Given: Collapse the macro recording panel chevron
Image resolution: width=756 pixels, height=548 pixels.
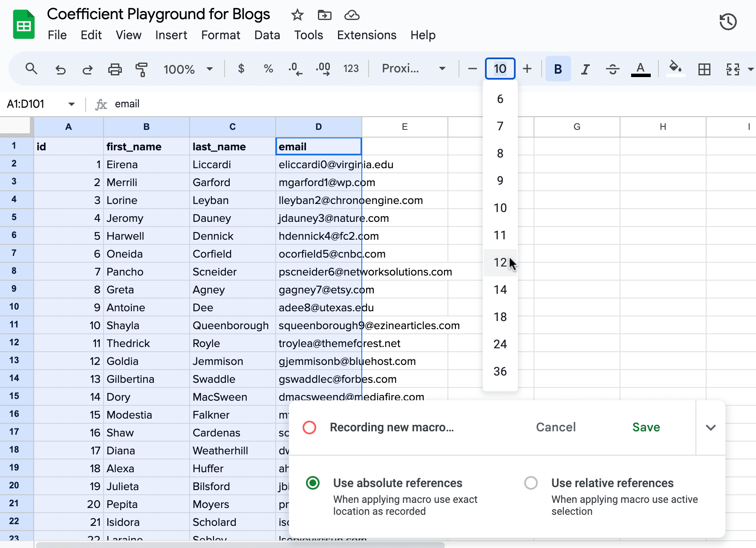Looking at the screenshot, I should pos(710,427).
